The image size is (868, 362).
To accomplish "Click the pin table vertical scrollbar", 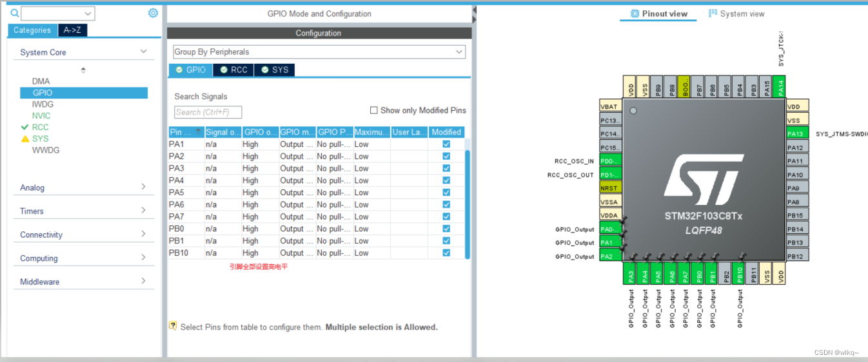I will (468, 205).
